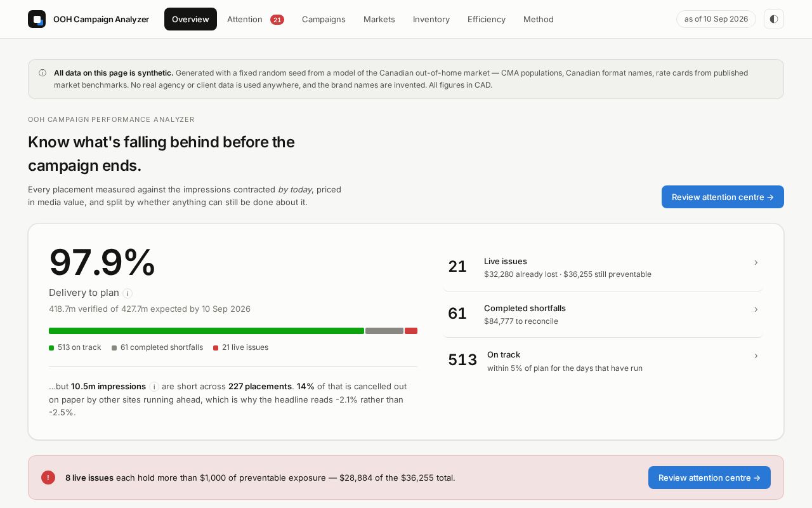Click the OOH Campaign Analyzer logo icon
The height and width of the screenshot is (508, 812).
37,19
